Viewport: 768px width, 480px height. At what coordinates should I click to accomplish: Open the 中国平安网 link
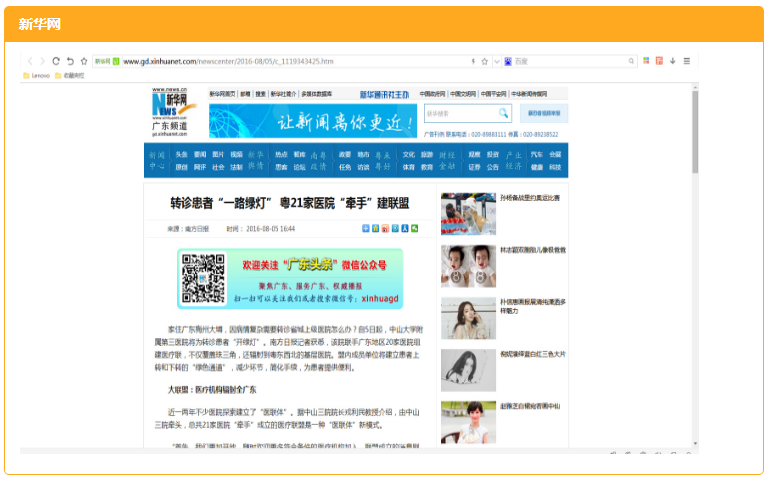[x=493, y=94]
